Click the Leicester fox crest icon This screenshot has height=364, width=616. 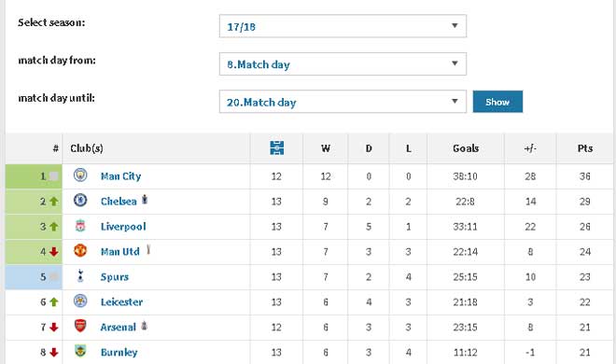click(80, 301)
